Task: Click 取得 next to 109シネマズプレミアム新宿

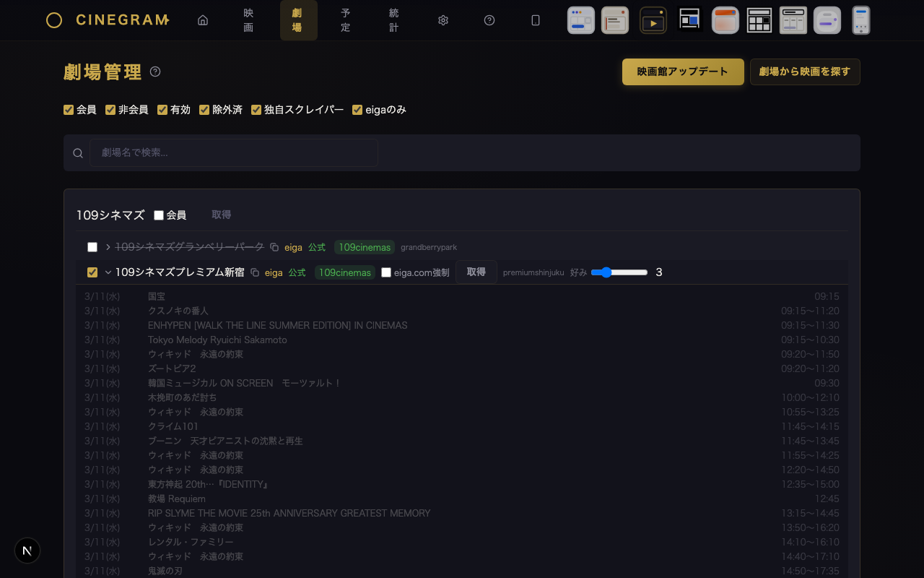Action: tap(476, 272)
